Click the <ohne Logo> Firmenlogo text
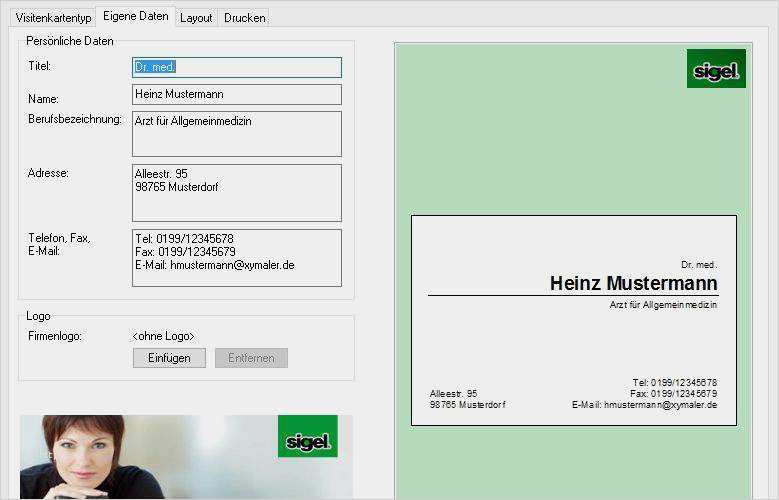This screenshot has height=500, width=779. click(x=163, y=336)
